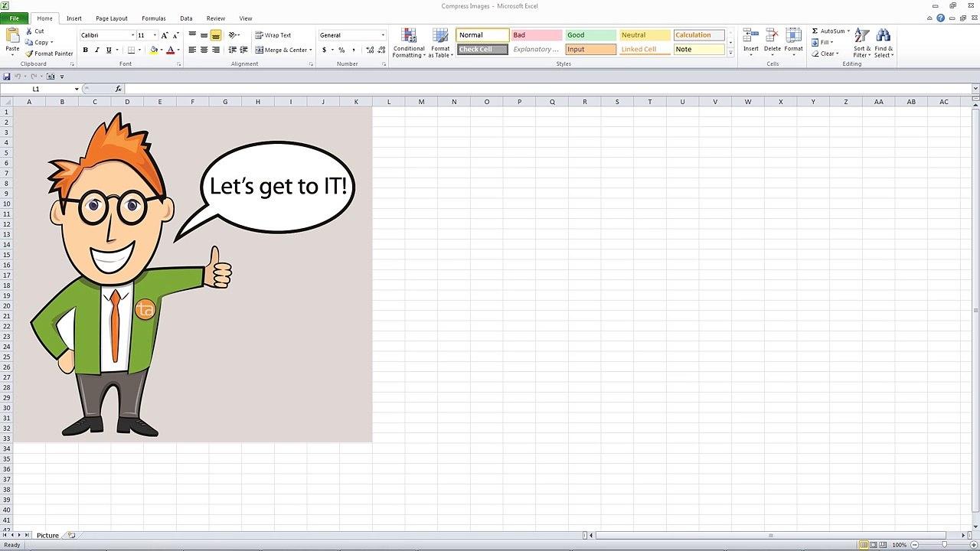Increase font size with Grow Font
Viewport: 980px width, 551px height.
165,35
